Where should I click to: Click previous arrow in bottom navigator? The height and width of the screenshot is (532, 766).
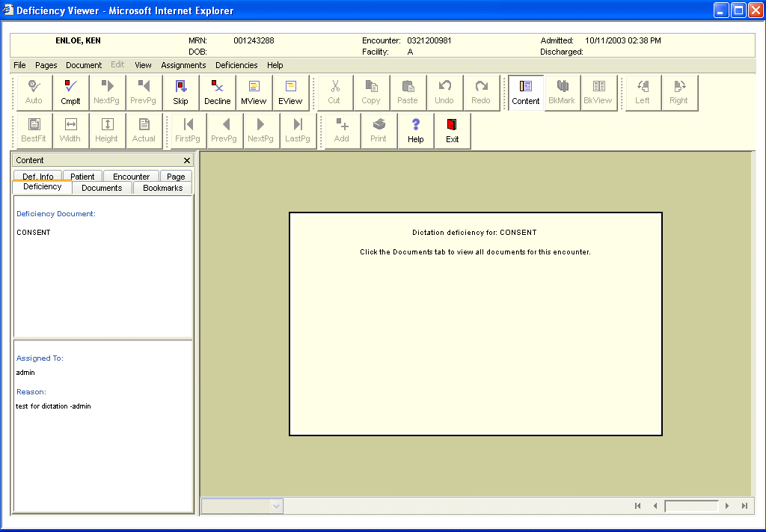click(x=655, y=506)
